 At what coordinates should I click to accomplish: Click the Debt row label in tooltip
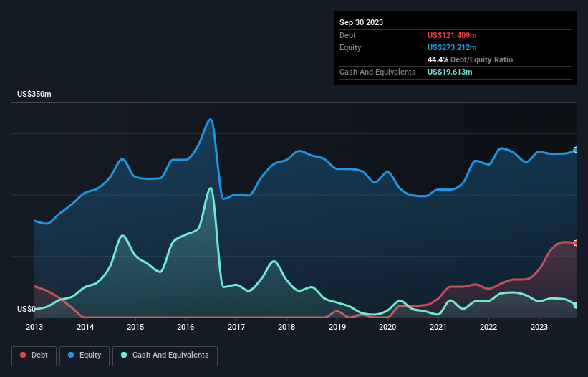pyautogui.click(x=347, y=35)
